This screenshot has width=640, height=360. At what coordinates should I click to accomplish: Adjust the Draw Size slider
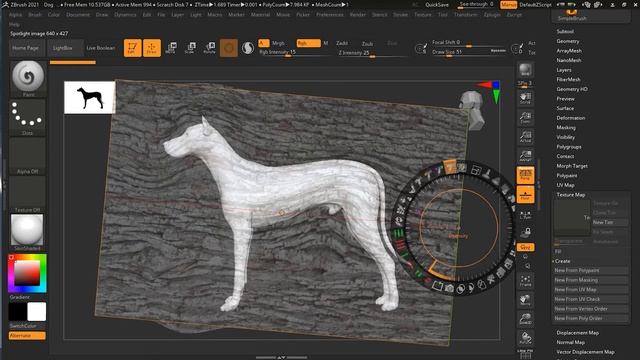(x=469, y=52)
